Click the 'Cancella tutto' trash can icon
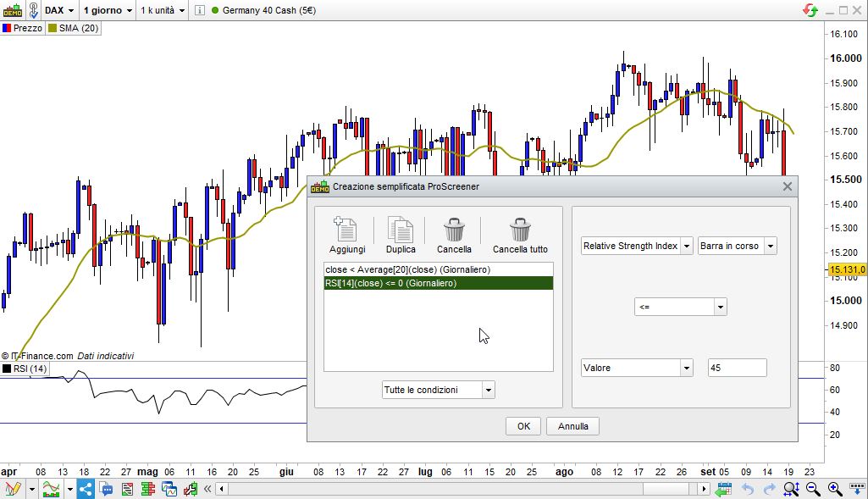 click(x=520, y=230)
